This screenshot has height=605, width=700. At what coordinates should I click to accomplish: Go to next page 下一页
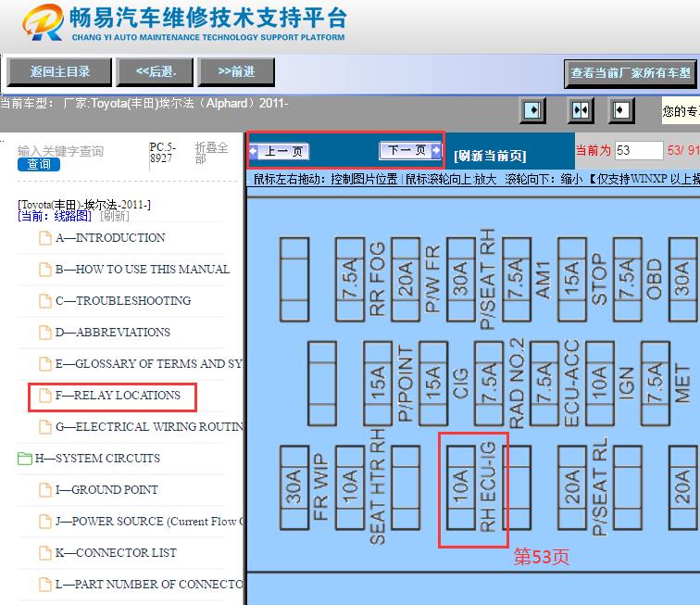tap(410, 151)
